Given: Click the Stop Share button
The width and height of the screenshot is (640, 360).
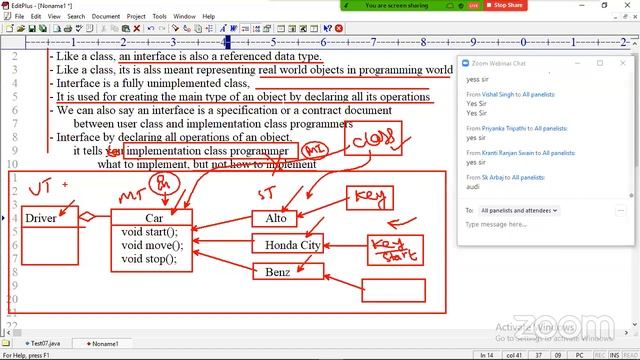Looking at the screenshot, I should click(x=505, y=5).
